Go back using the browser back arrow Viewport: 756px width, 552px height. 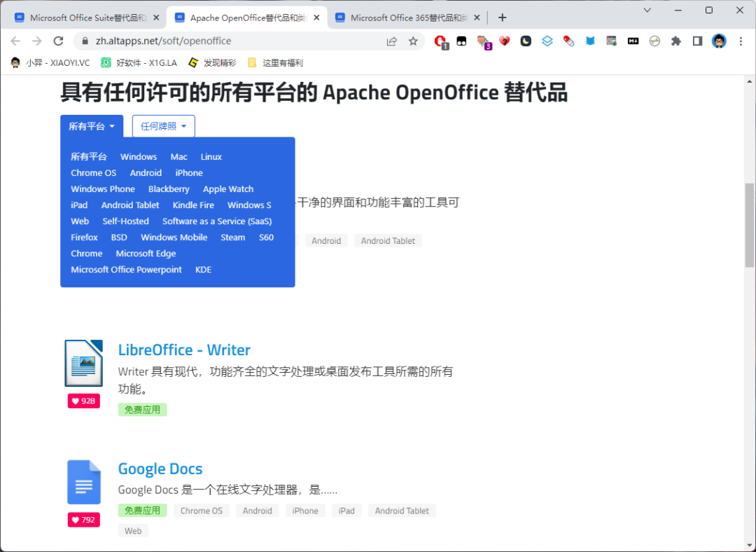pyautogui.click(x=15, y=41)
